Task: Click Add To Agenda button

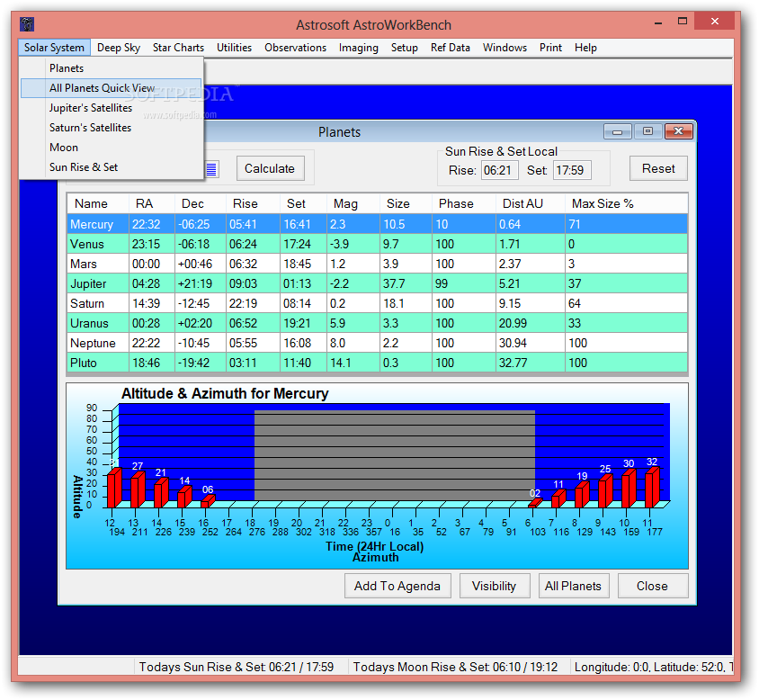Action: (x=397, y=586)
